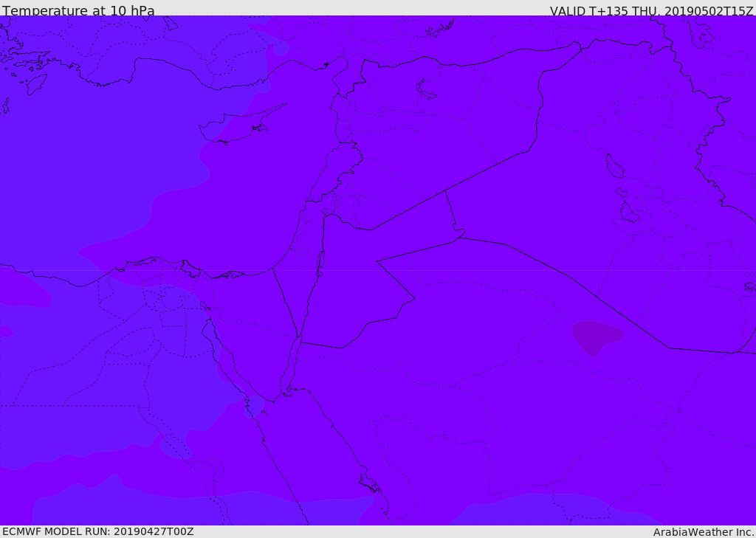Viewport: 756px width, 538px height.
Task: Click the 'ArabiaWeather Inc.' credit text
Action: click(704, 532)
